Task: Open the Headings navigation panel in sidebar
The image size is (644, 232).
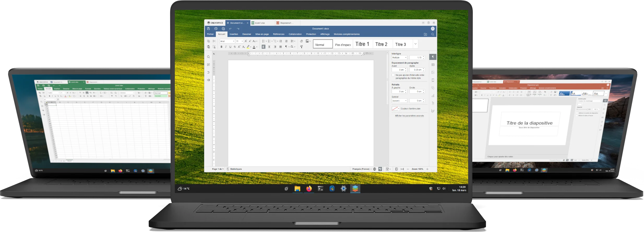Action: (208, 72)
